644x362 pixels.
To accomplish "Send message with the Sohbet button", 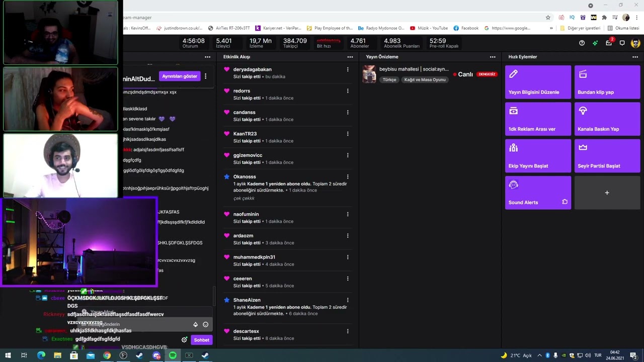I will [201, 340].
